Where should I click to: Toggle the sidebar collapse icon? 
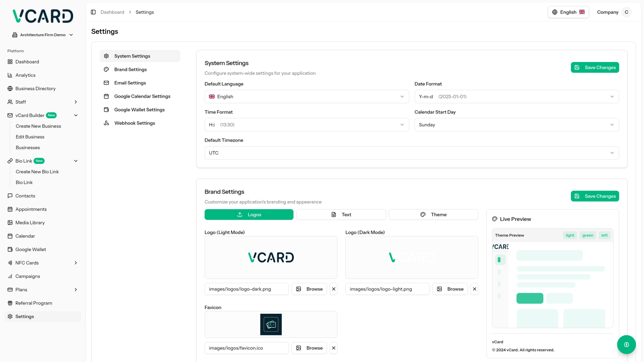93,12
